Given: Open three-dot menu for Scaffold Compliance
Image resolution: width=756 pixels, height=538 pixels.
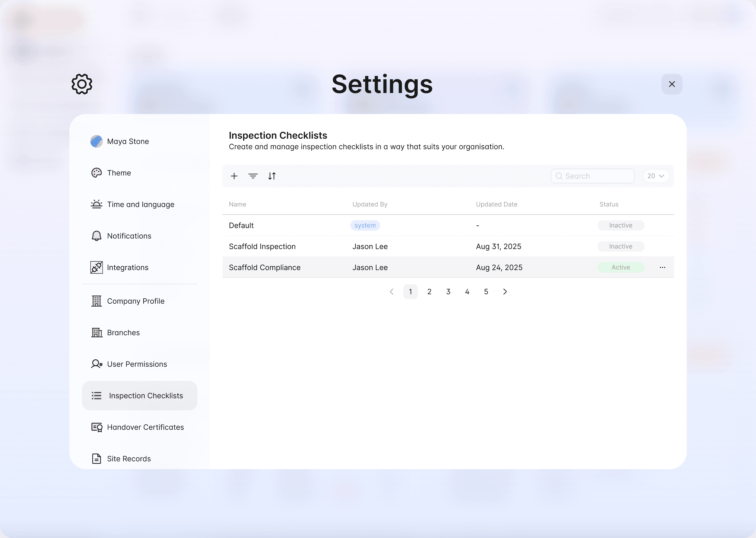Looking at the screenshot, I should tap(662, 267).
